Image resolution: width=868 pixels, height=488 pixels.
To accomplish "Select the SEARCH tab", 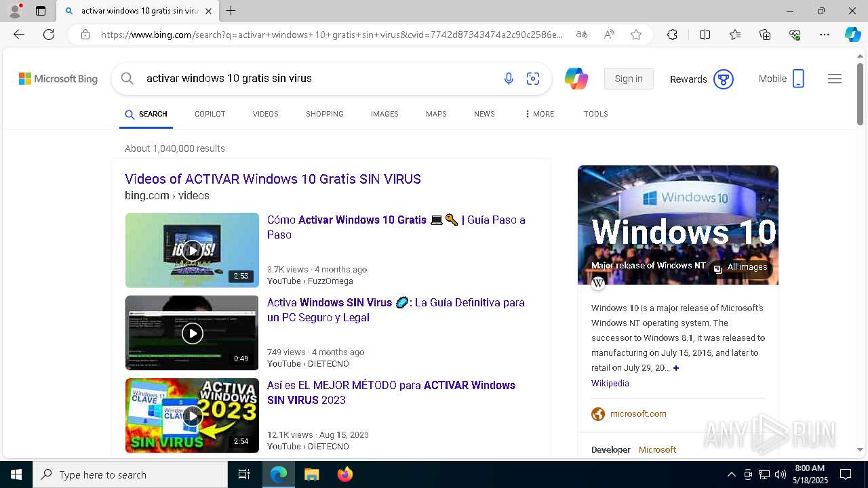I will tap(146, 114).
